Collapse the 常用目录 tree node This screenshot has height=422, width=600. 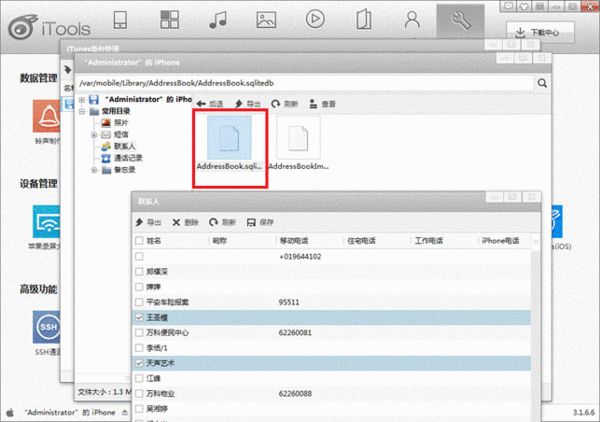coord(82,111)
